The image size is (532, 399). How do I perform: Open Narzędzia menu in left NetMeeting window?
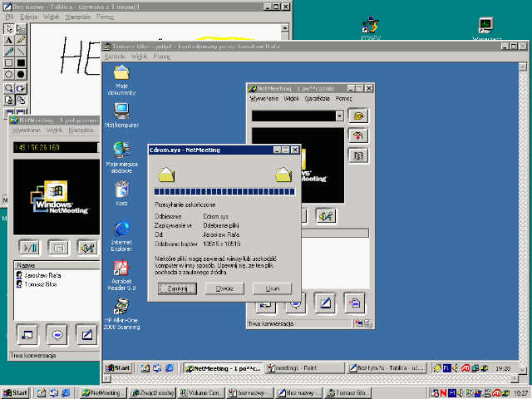point(81,130)
